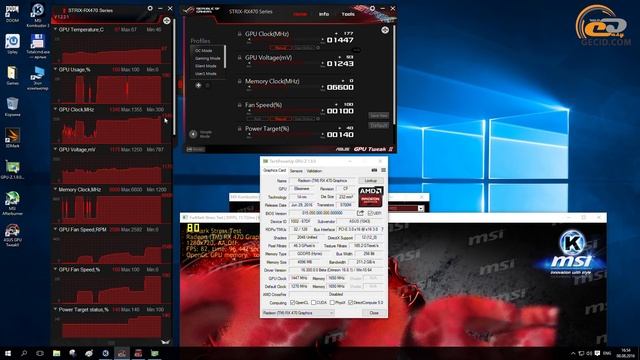640x360 pixels.
Task: Open the Windows Start menu
Action: pos(7,353)
